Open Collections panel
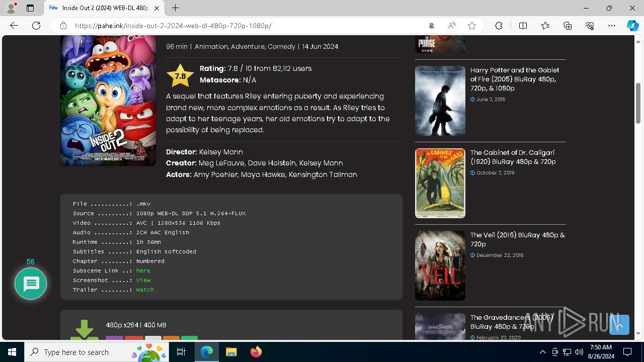Viewport: 644px width, 362px height. point(568,26)
